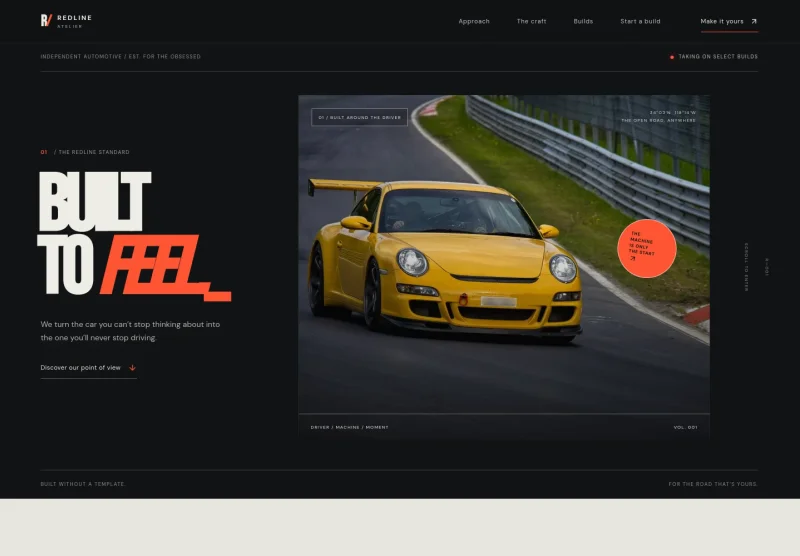Click the arrow icon beside Make it yours
This screenshot has width=800, height=556.
tap(754, 21)
